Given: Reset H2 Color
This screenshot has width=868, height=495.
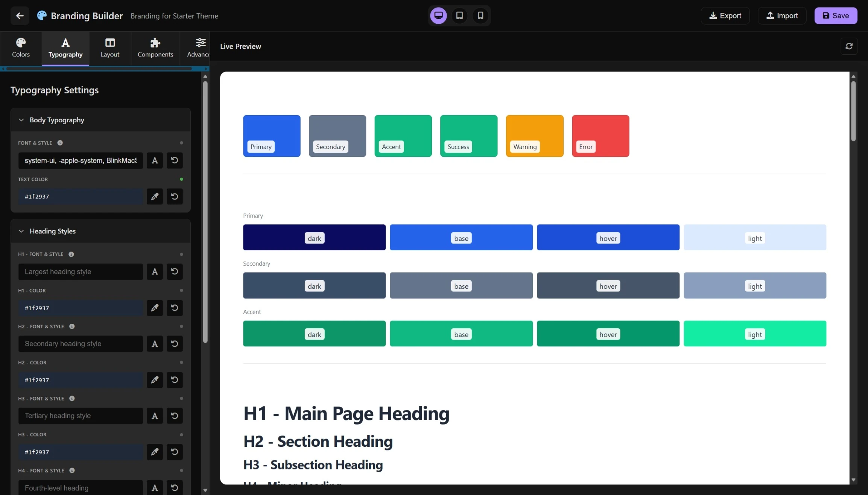Looking at the screenshot, I should [175, 380].
